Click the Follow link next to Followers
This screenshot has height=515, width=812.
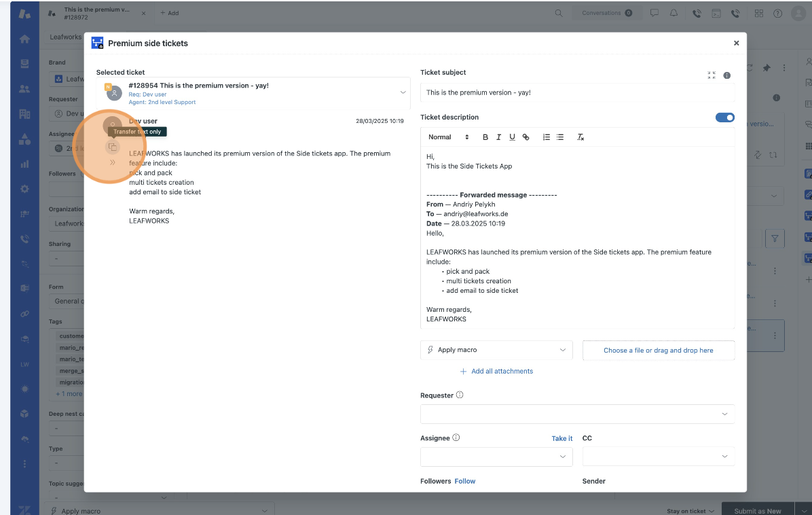(465, 481)
